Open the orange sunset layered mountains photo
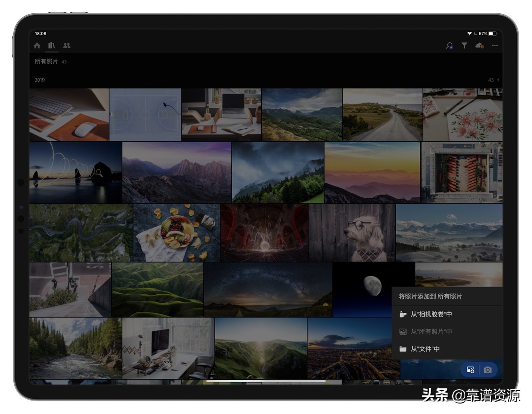Image resolution: width=532 pixels, height=414 pixels. tap(372, 173)
